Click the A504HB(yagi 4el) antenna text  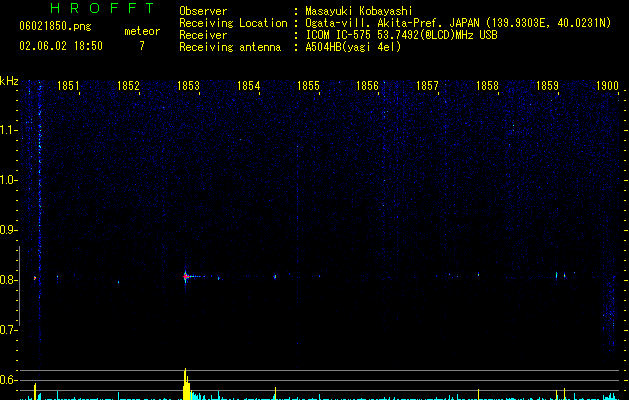(x=353, y=47)
